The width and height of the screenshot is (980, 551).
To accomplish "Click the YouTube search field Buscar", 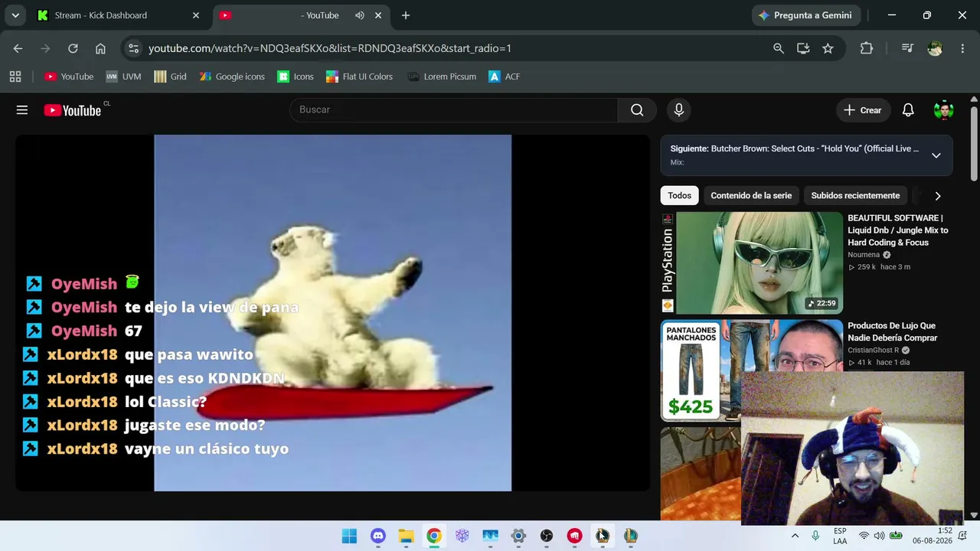I will point(453,110).
